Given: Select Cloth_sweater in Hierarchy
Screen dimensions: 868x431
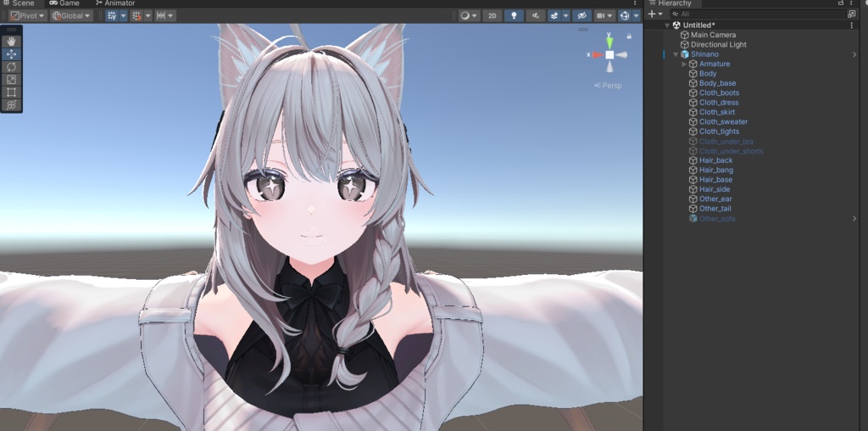Looking at the screenshot, I should 723,122.
